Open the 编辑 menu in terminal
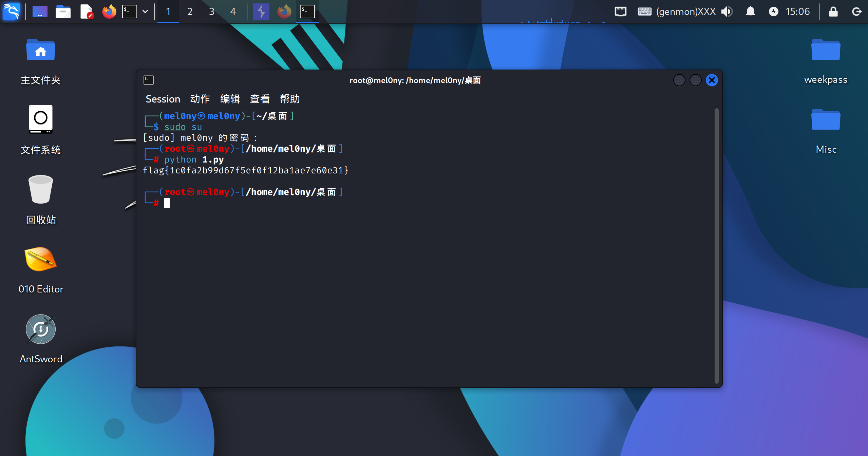 (x=230, y=99)
